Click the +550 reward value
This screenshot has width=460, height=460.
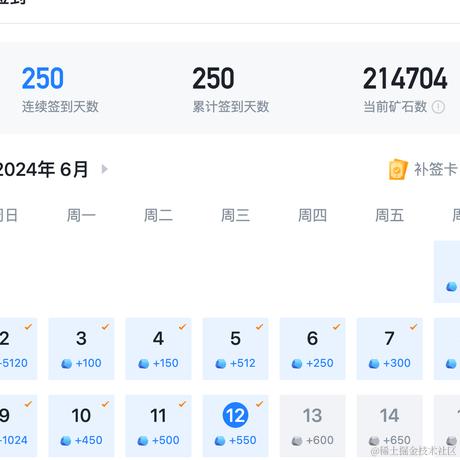click(x=243, y=440)
